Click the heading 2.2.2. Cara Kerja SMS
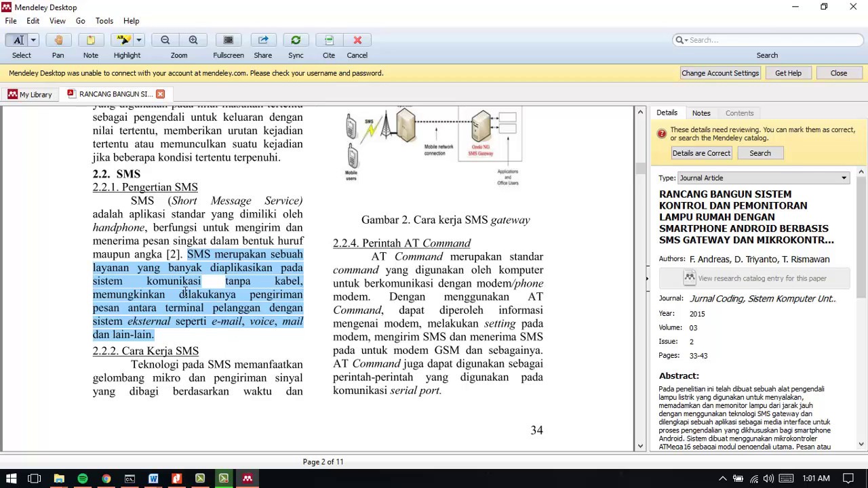This screenshot has width=868, height=488. [x=146, y=351]
